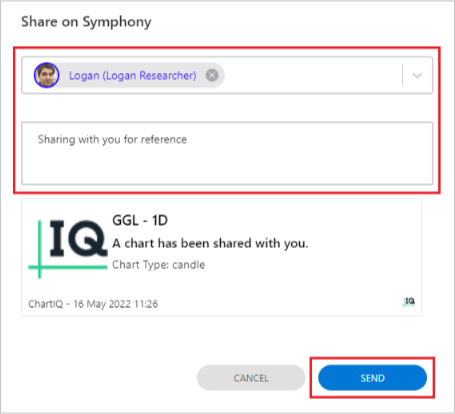The image size is (455, 414).
Task: Click the bottom empty part of message box
Action: 227,170
